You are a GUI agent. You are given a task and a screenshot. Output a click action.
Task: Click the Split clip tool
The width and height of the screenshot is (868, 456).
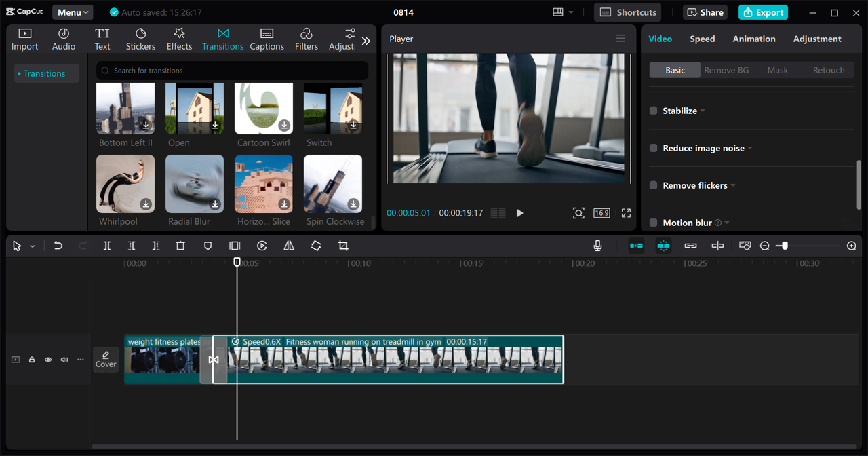click(x=107, y=246)
